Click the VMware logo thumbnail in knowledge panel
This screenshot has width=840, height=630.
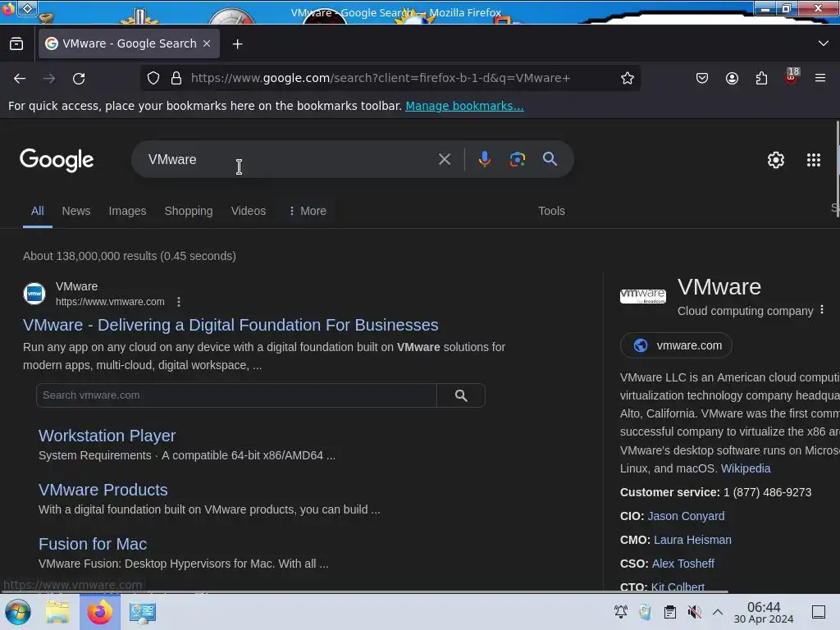pos(643,296)
